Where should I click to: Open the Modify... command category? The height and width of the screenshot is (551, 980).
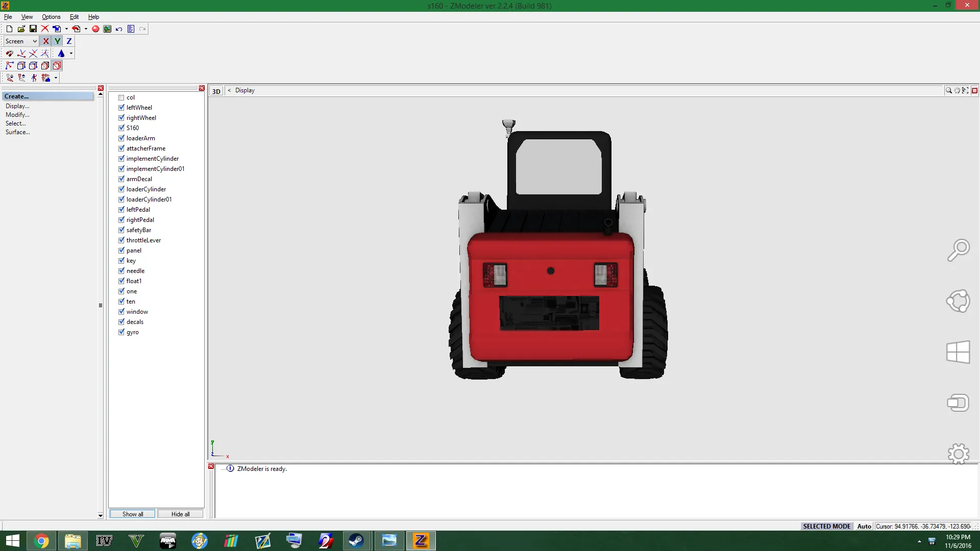point(17,115)
